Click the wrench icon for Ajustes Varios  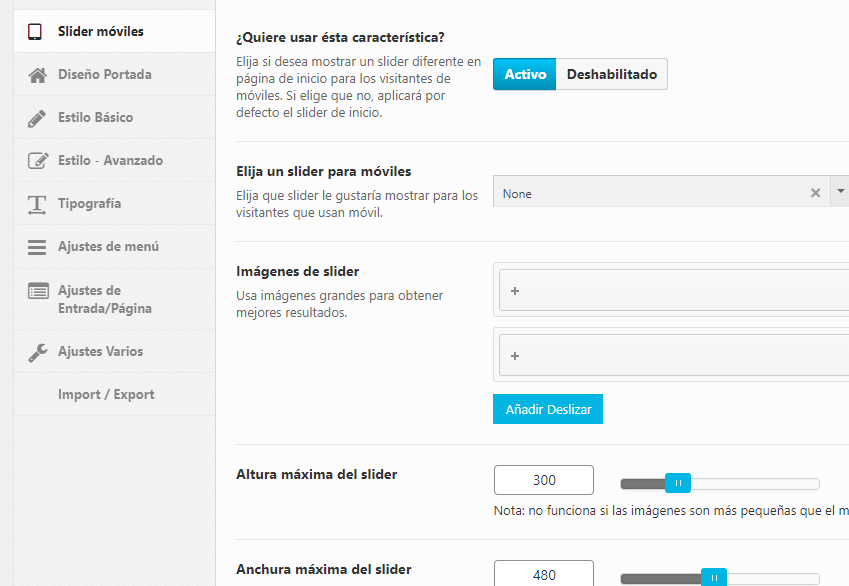click(x=37, y=353)
